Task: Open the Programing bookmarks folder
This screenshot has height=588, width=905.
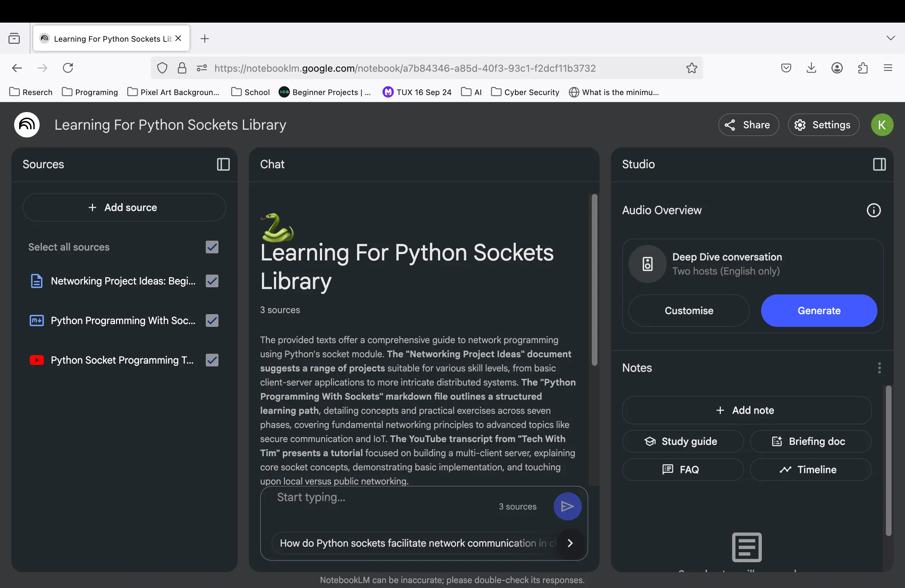Action: coord(90,92)
